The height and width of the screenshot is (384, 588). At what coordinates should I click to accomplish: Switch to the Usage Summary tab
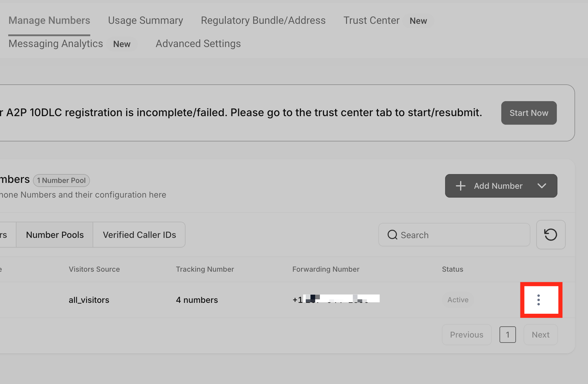tap(146, 20)
